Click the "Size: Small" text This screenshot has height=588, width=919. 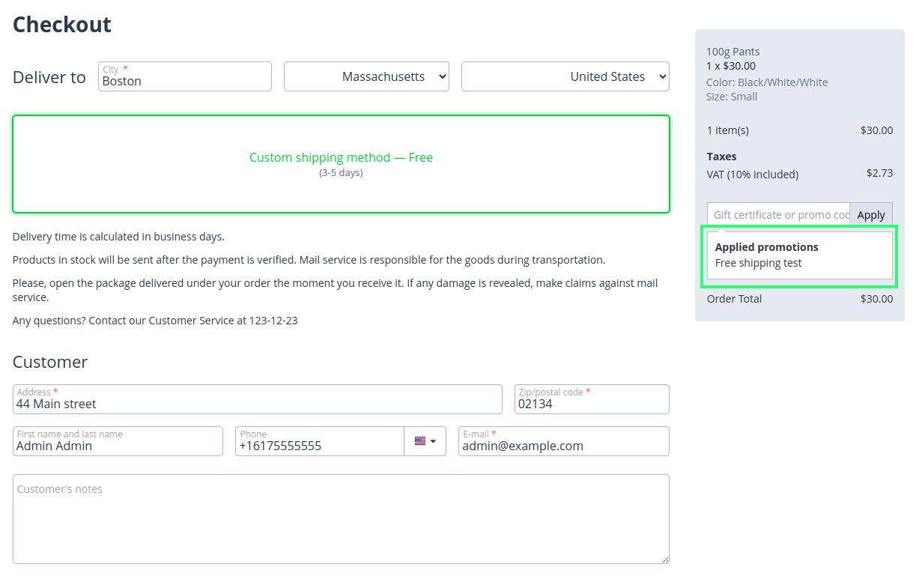point(732,97)
